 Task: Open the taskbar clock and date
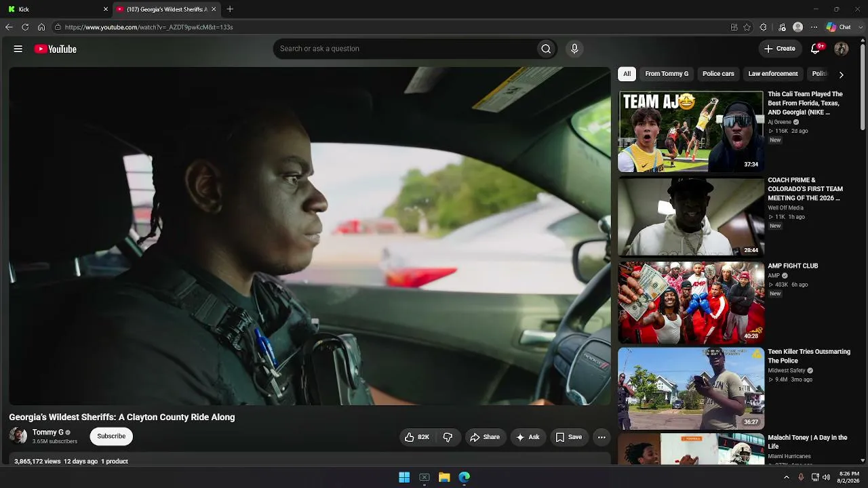coord(848,477)
